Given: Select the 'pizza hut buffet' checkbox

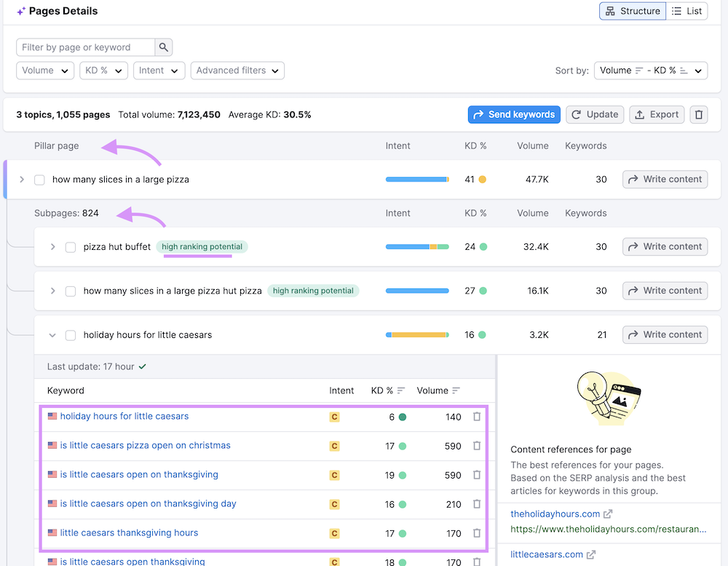Looking at the screenshot, I should (71, 247).
